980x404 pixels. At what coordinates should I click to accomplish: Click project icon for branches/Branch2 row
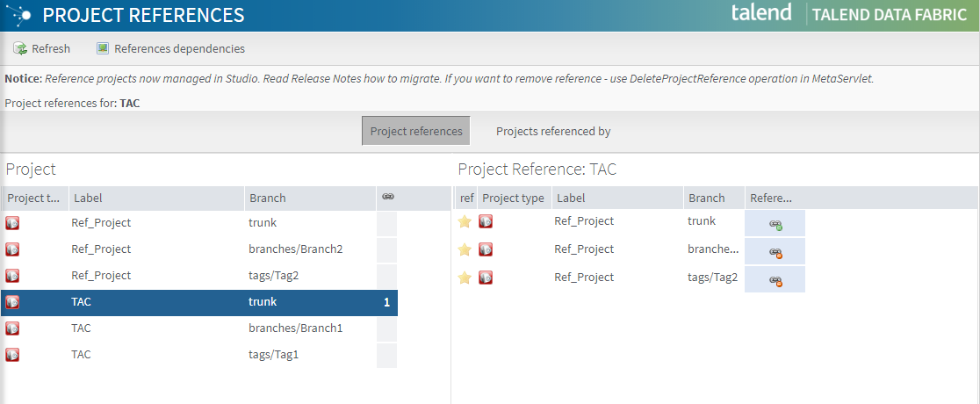click(x=12, y=249)
